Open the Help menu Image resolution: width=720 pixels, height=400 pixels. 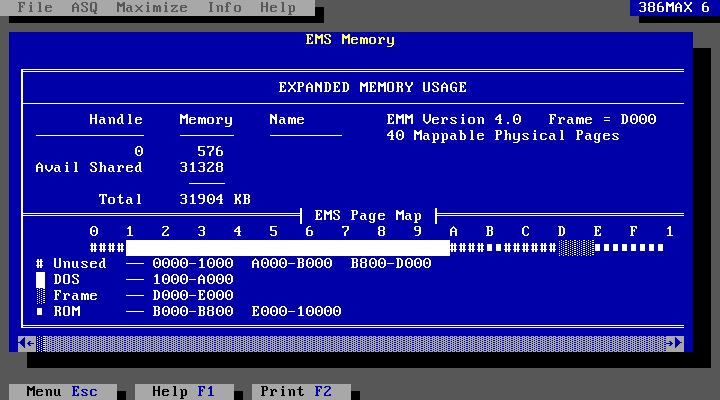[278, 7]
